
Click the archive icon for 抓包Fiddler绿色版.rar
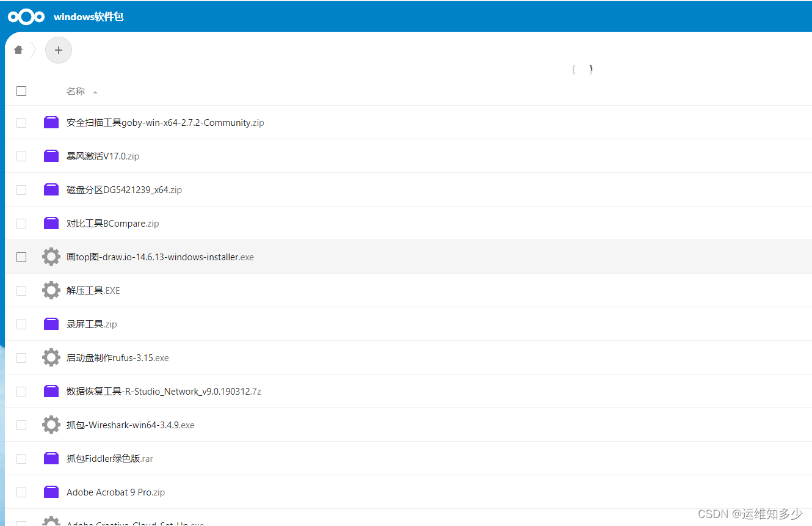coord(51,458)
